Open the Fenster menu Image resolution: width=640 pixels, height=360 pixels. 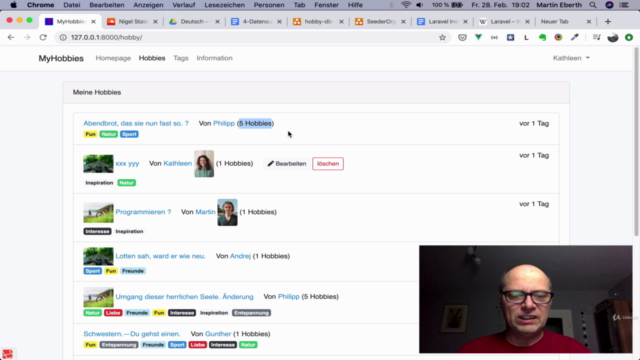[327, 5]
